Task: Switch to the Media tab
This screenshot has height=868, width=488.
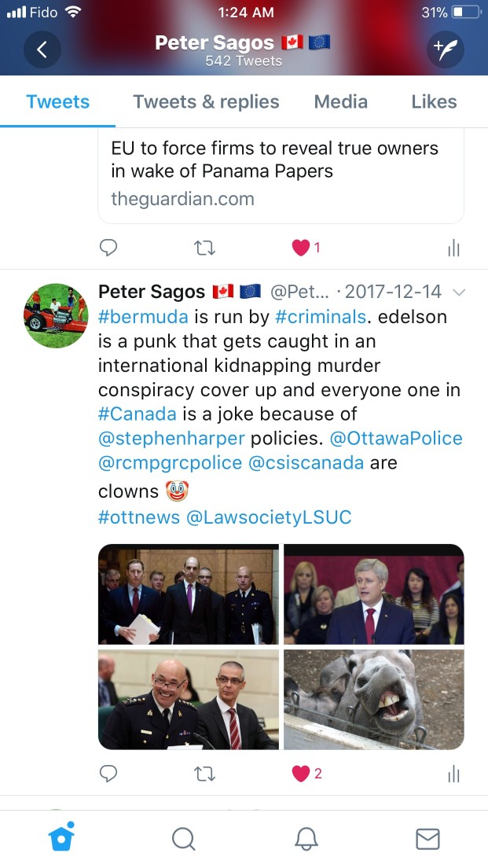Action: pos(341,102)
